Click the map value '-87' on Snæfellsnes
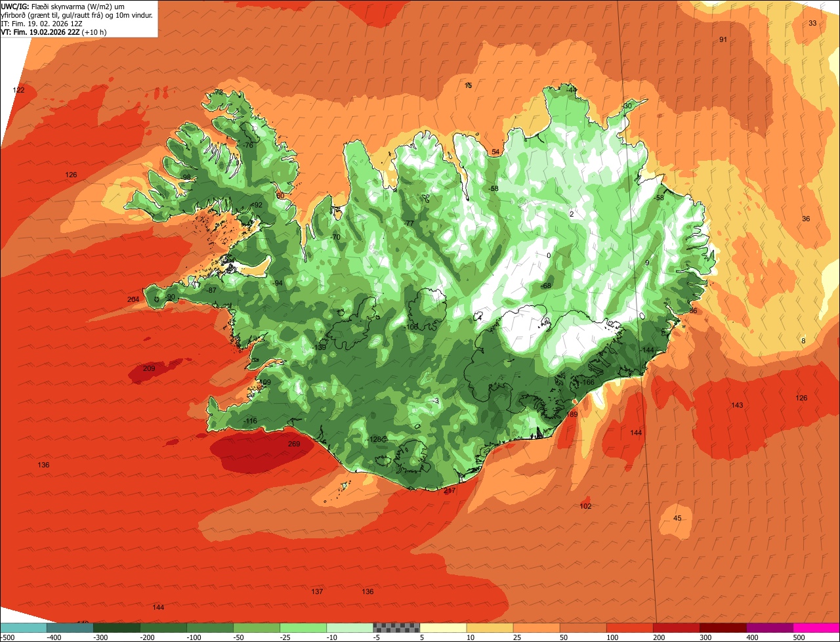This screenshot has height=642, width=840. coord(211,290)
